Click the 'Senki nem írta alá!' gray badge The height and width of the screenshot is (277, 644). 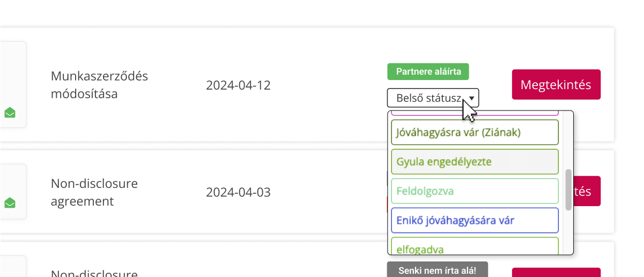437,270
